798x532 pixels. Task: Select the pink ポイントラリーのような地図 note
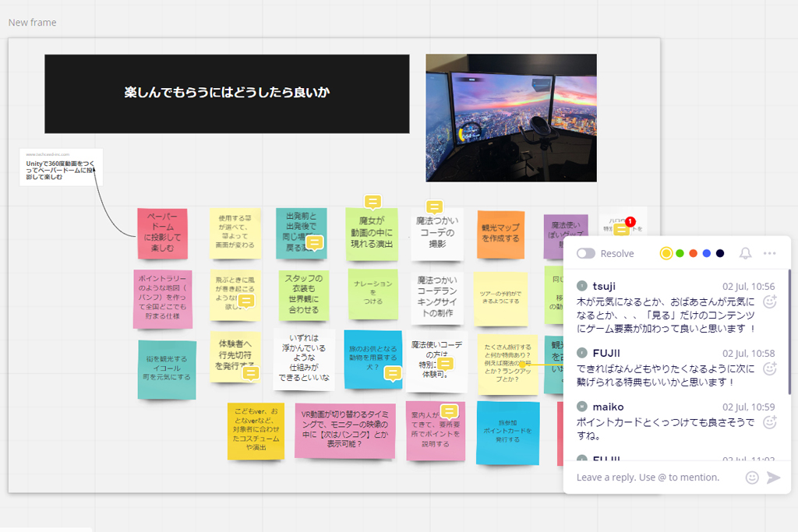pos(163,298)
